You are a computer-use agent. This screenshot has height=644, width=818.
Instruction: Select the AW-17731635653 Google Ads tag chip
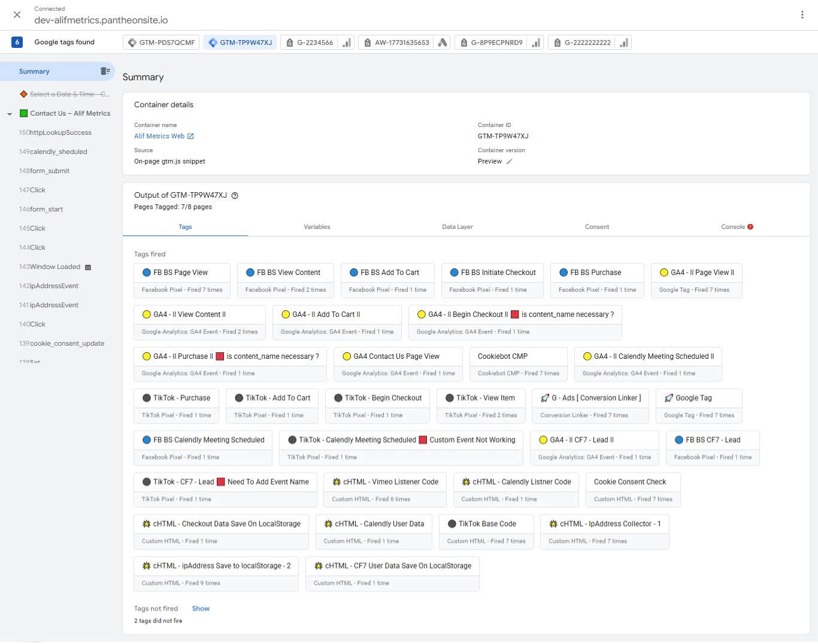(403, 43)
